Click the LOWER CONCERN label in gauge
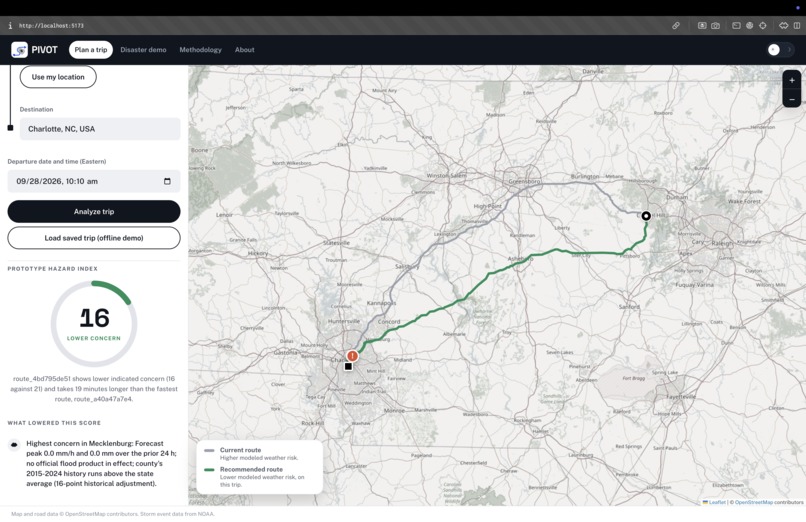Viewport: 806px width, 522px height. coord(94,338)
